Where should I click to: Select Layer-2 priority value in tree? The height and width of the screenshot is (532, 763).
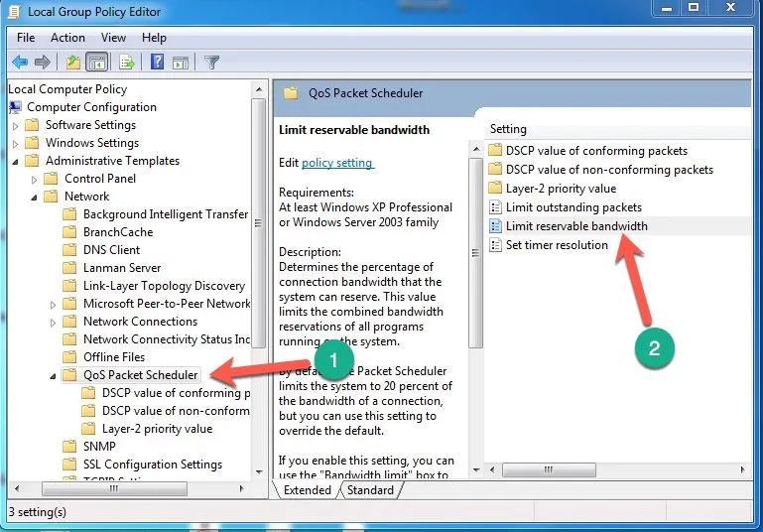coord(157,429)
